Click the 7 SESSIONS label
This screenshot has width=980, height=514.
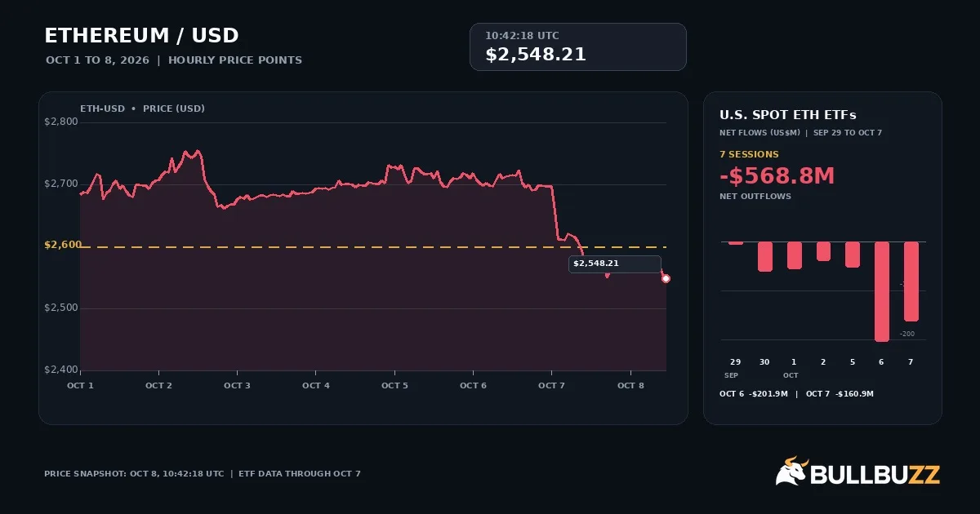tap(749, 154)
